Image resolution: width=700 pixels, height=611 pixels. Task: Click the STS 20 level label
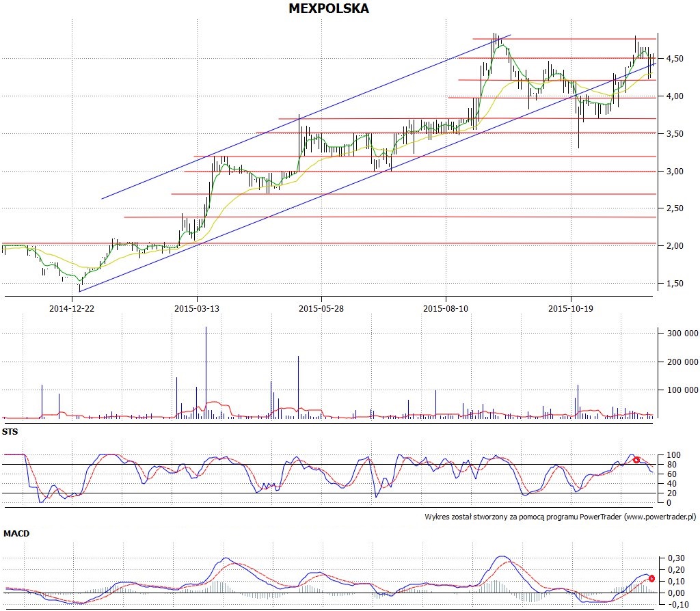671,493
